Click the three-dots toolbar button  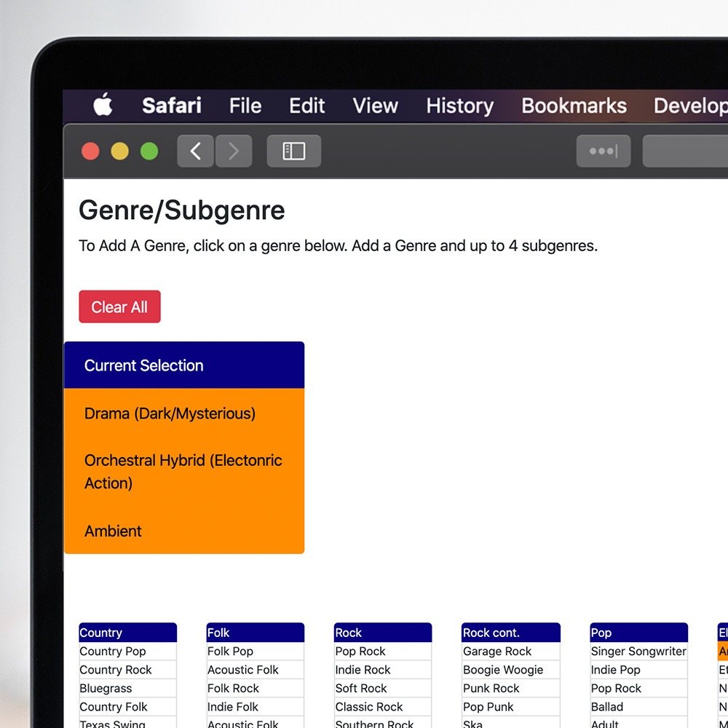tap(603, 151)
